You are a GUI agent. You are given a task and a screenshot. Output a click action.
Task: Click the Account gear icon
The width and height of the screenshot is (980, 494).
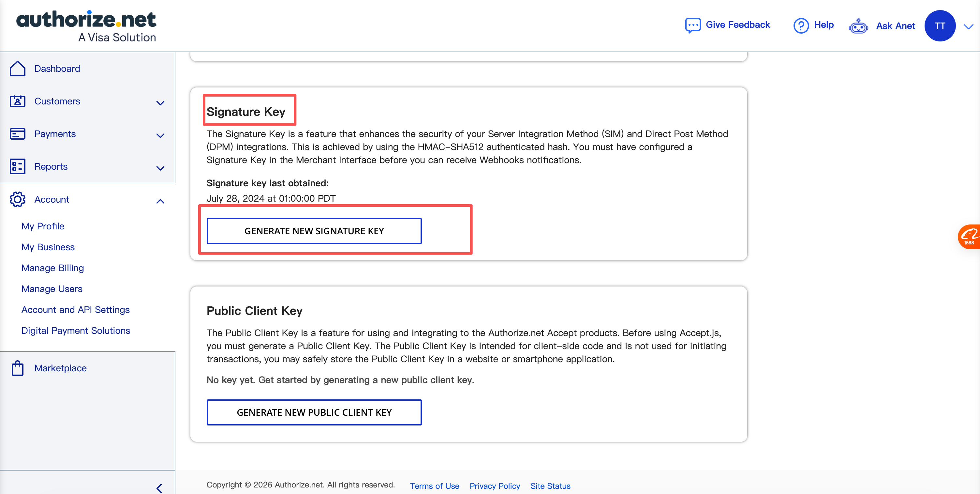(18, 199)
